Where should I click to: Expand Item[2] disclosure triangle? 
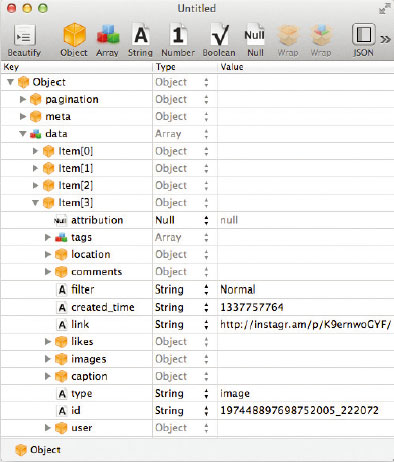(35, 185)
